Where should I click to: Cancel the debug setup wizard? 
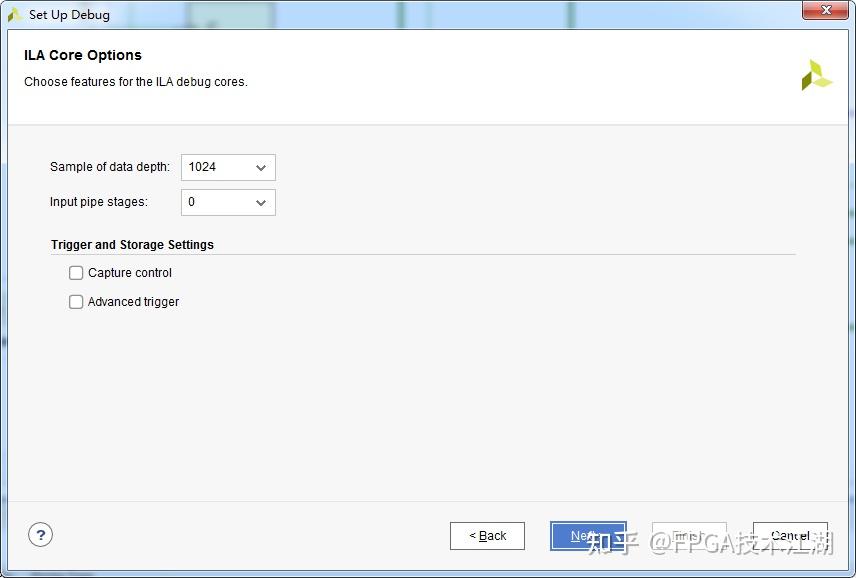pos(790,536)
